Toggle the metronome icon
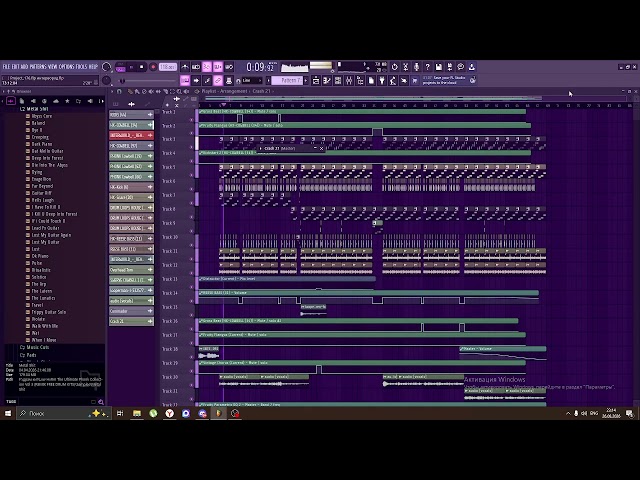 185,67
